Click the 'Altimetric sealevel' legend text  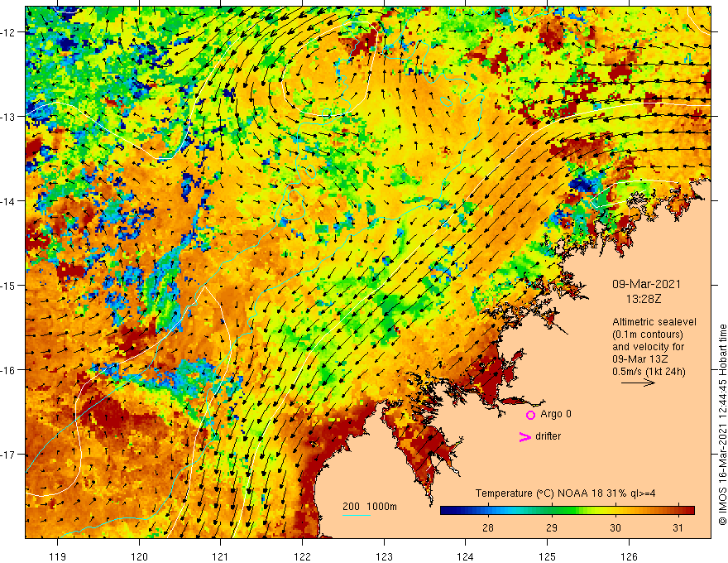(654, 321)
